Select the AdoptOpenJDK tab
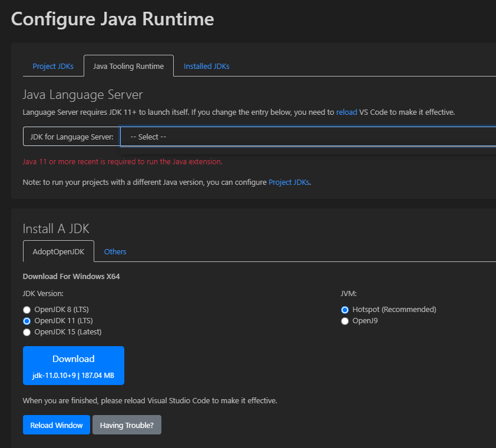This screenshot has width=496, height=448. point(58,251)
